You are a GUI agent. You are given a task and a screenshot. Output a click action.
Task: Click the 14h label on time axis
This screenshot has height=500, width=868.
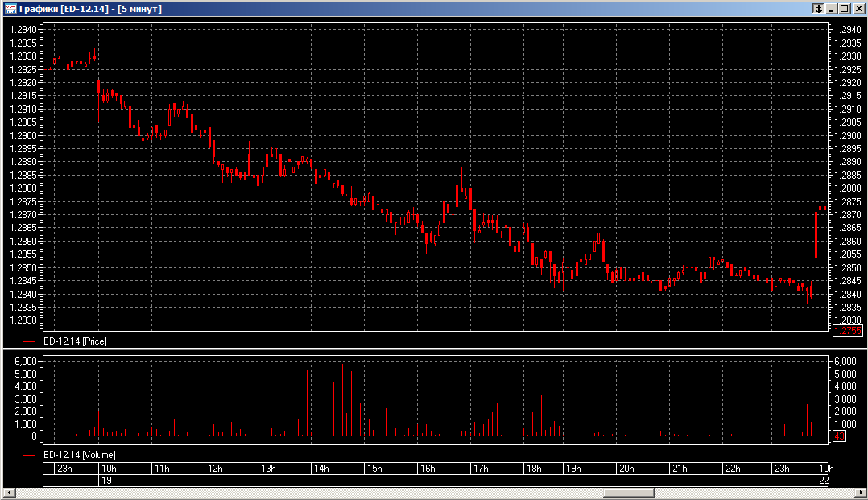(x=320, y=469)
